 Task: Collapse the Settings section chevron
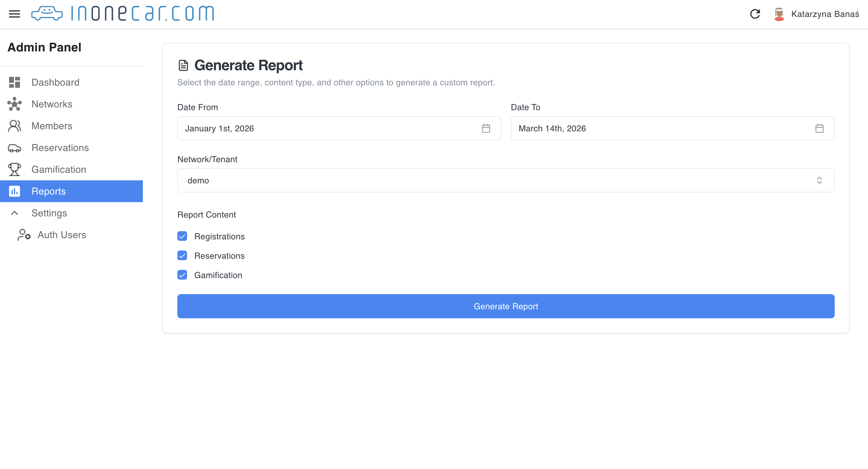coord(15,213)
